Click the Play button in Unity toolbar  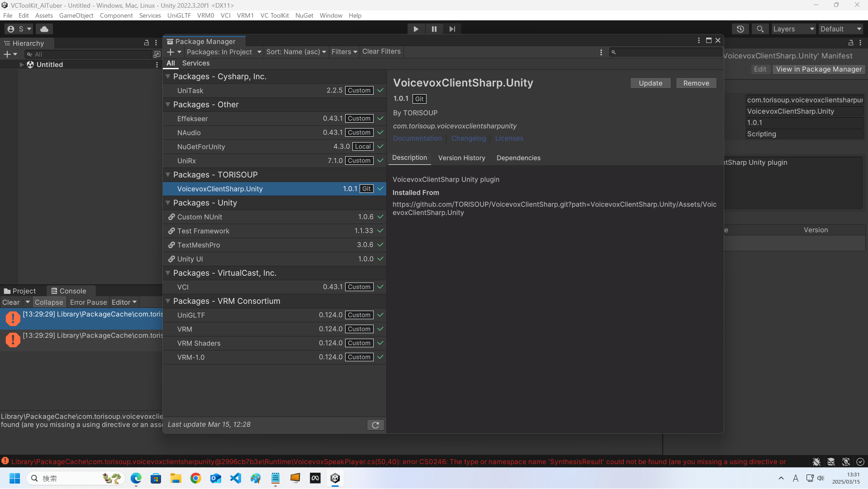416,29
